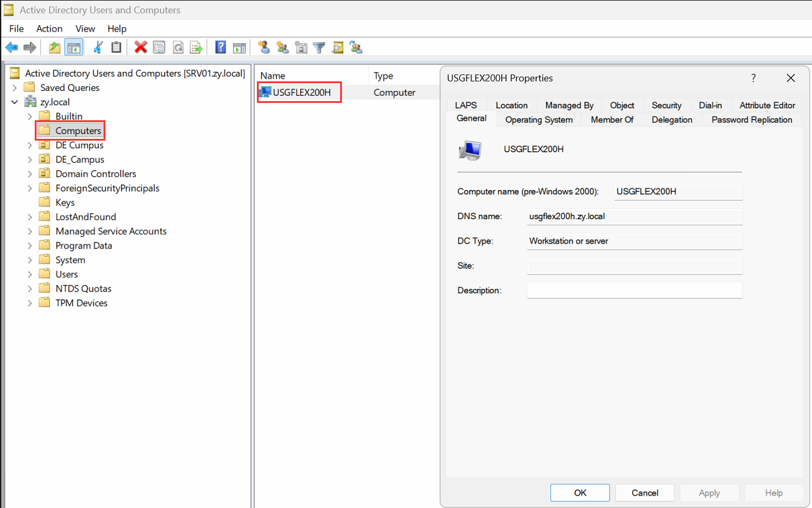This screenshot has width=812, height=508.
Task: Confirm the dialog with OK
Action: tap(580, 493)
